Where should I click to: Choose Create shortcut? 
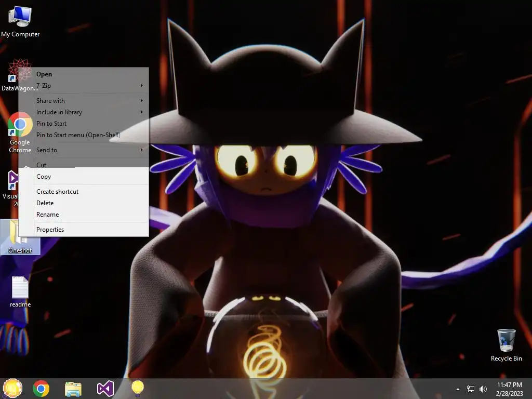[84, 192]
